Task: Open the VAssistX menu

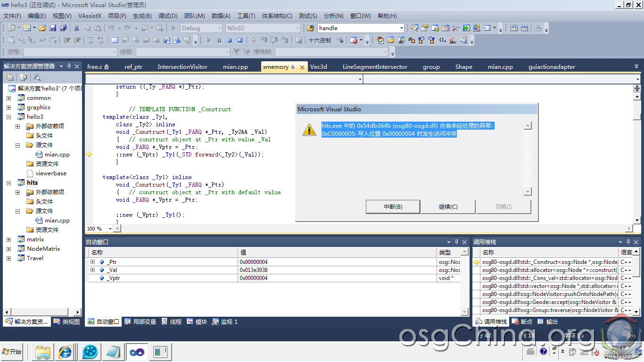Action: tap(90, 16)
